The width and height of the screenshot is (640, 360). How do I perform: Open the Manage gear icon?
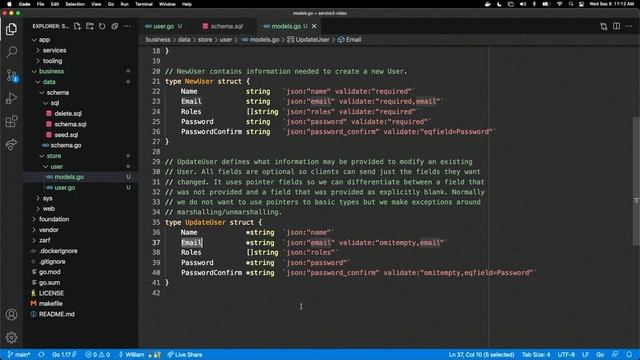point(11,337)
